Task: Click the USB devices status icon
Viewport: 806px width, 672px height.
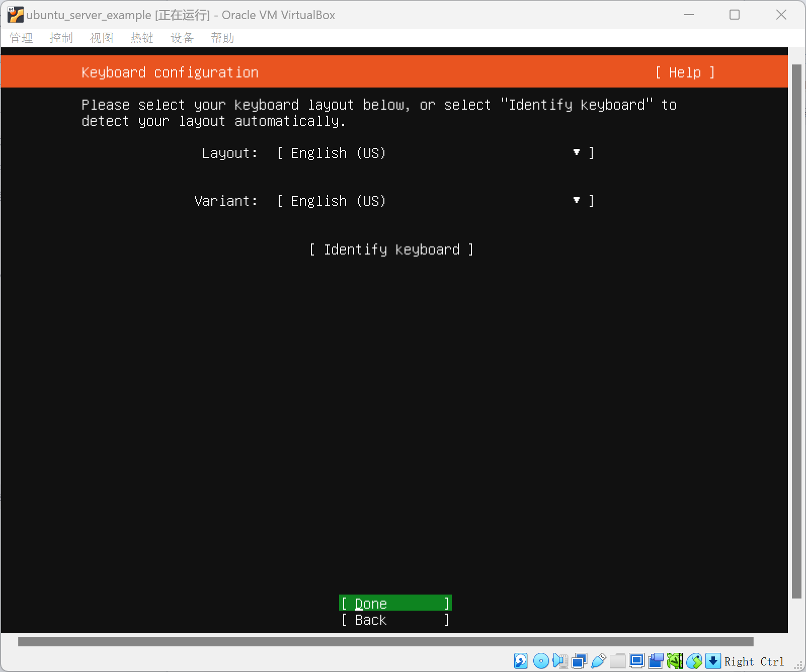Action: (x=598, y=660)
